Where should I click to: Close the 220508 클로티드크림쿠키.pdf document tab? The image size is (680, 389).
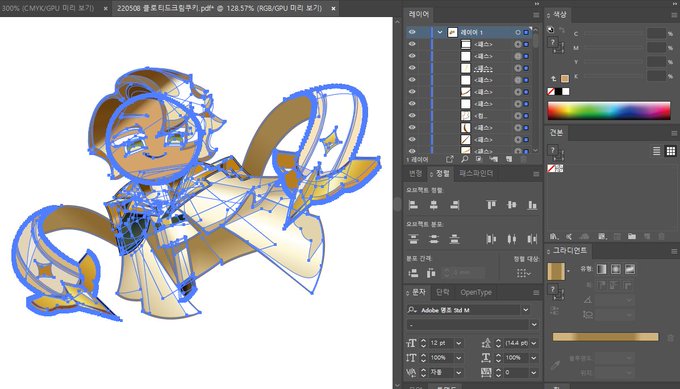pos(333,8)
